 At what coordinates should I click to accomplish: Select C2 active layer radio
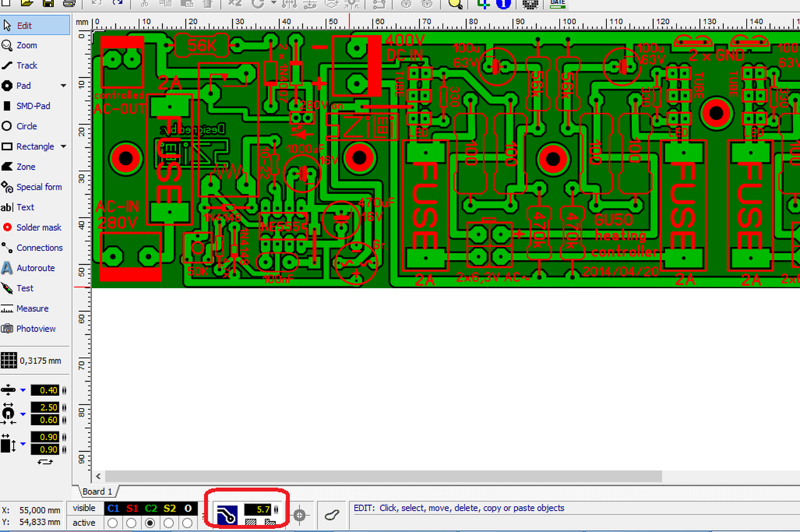click(151, 523)
